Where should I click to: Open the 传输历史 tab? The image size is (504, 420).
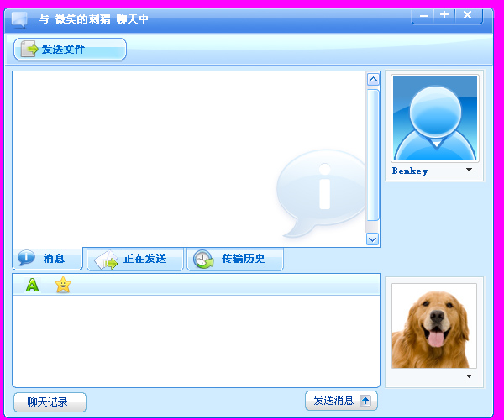point(235,259)
